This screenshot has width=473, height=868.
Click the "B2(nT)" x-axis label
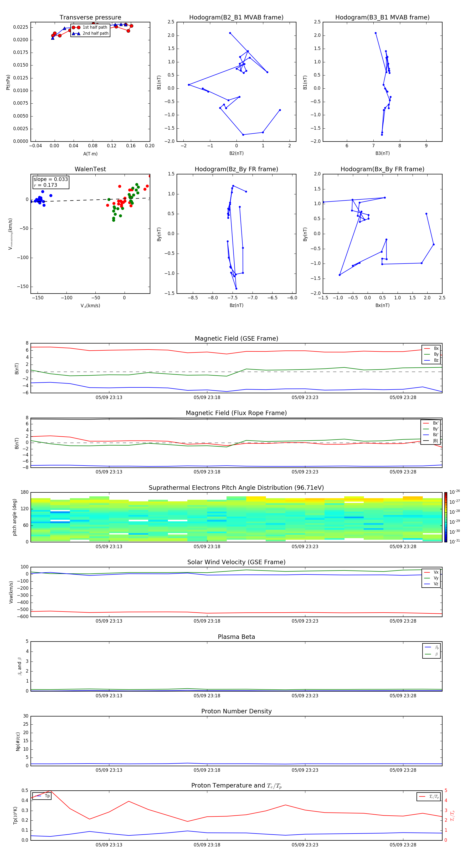pyautogui.click(x=236, y=153)
